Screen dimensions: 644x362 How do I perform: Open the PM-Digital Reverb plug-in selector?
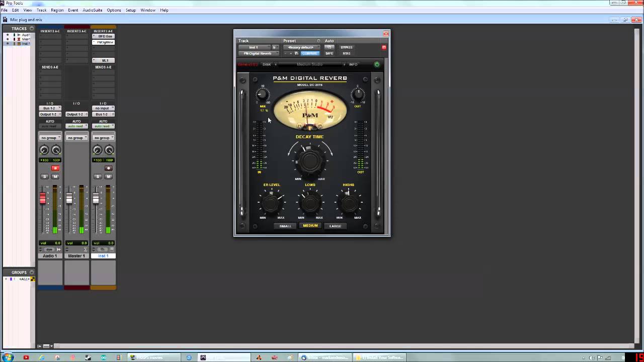point(258,53)
